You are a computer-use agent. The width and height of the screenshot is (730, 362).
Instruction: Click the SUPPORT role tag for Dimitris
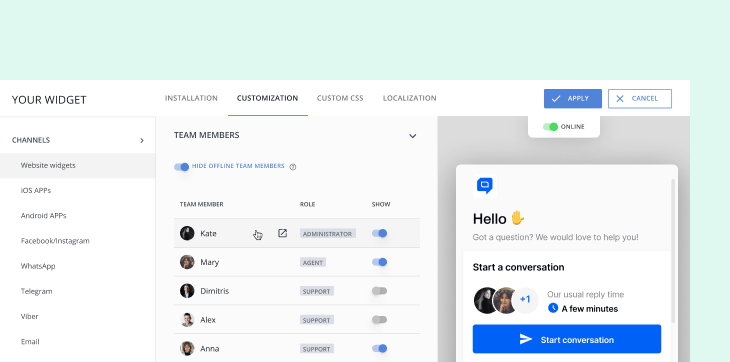[x=317, y=291]
